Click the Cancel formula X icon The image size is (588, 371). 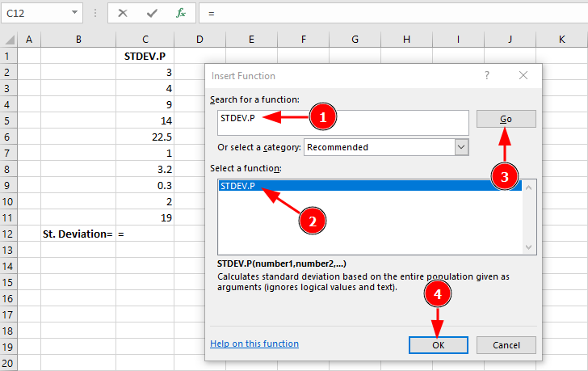tap(123, 13)
